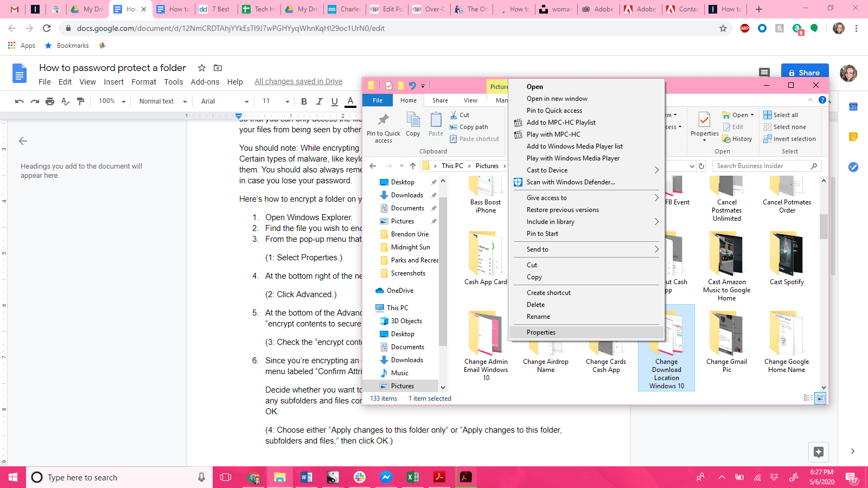Click Invert selection in ribbon
The width and height of the screenshot is (868, 488).
(789, 139)
